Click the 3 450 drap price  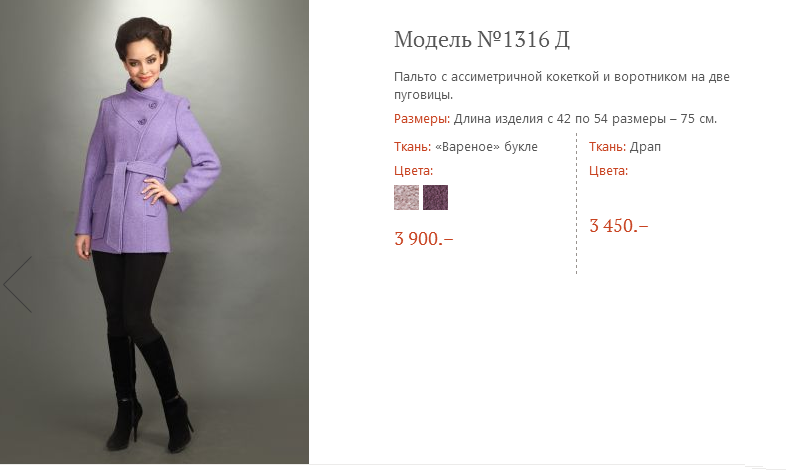pos(618,225)
